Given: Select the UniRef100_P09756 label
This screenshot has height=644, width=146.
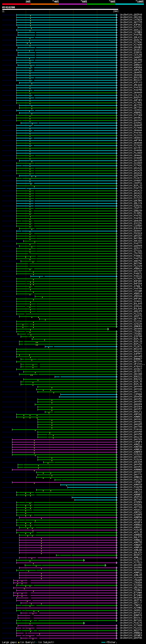Looking at the screenshot, I should [131, 35].
